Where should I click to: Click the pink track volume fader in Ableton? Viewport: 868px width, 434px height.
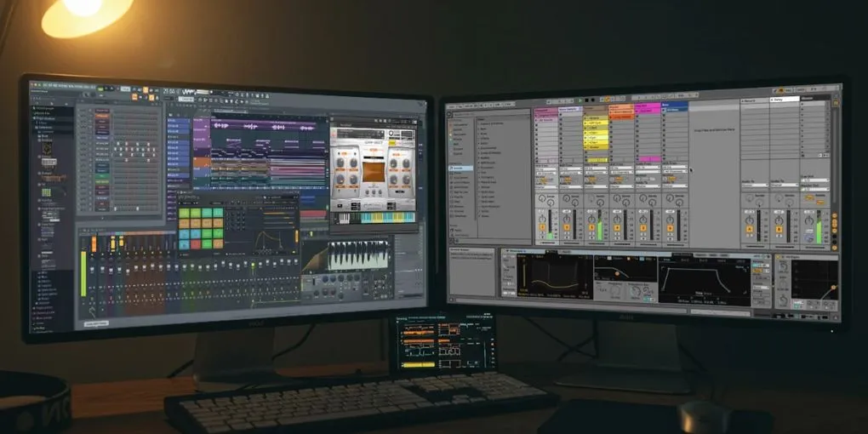pyautogui.click(x=551, y=225)
